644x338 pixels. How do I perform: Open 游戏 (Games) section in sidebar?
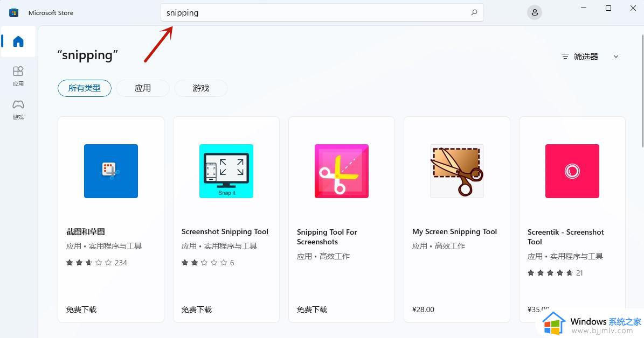click(18, 110)
